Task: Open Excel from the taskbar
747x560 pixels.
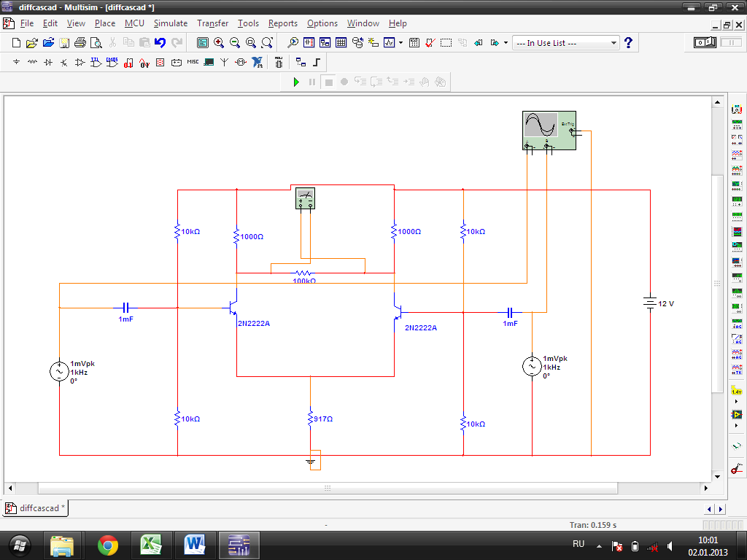Action: click(x=151, y=545)
